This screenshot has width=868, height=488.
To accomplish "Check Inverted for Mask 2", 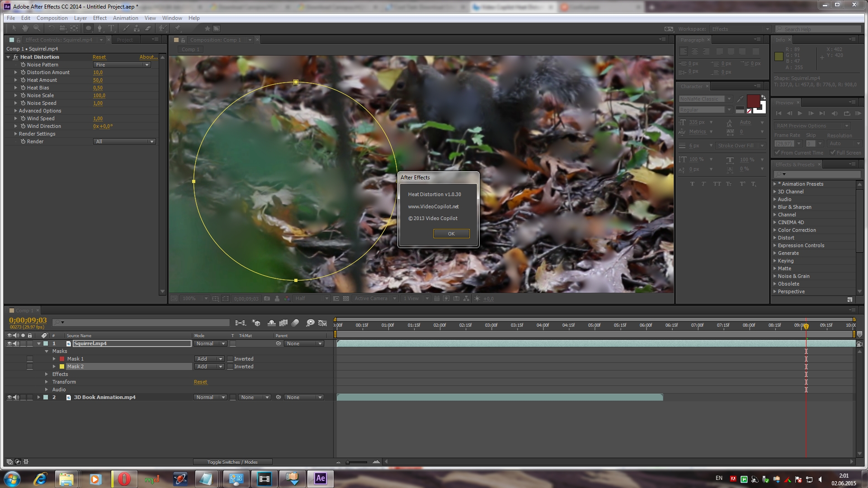I will (231, 367).
